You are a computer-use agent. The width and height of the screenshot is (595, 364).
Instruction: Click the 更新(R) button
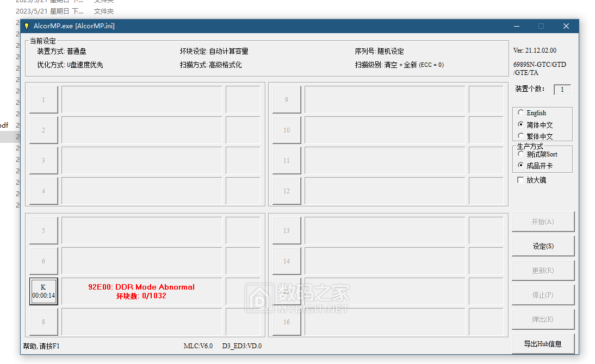[543, 271]
